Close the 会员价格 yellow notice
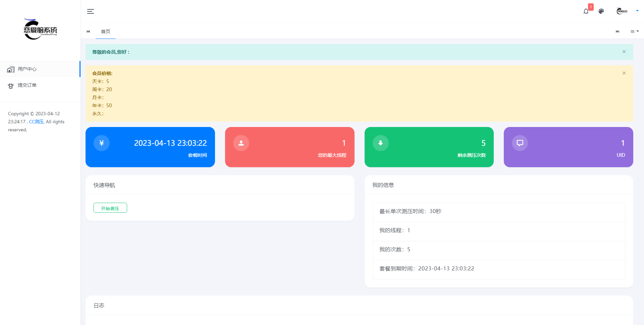644x325 pixels. coord(624,73)
